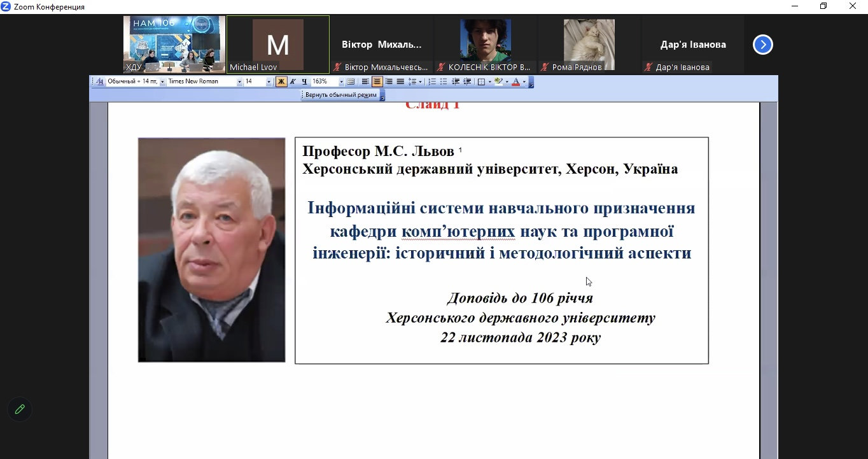Open the Styles and Formatting pane icon

point(100,81)
